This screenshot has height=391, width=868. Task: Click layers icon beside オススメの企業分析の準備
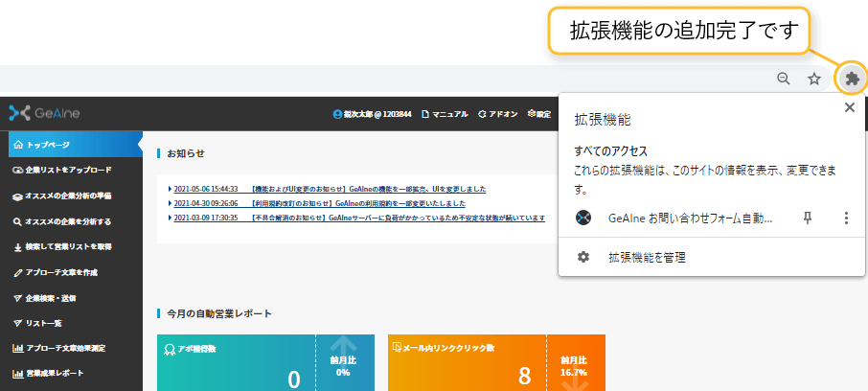17,196
